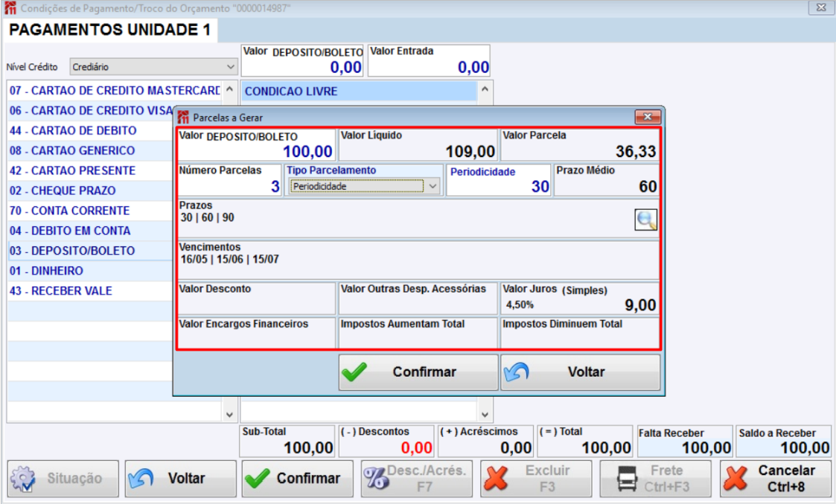Click the Valor Juros (Simples) 9,00 value
The image size is (836, 504).
click(x=640, y=305)
